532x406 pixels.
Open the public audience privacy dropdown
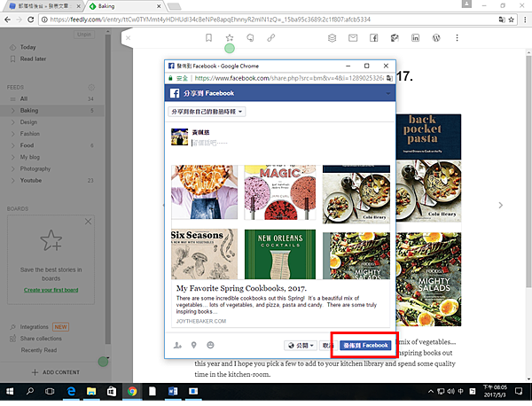[301, 346]
